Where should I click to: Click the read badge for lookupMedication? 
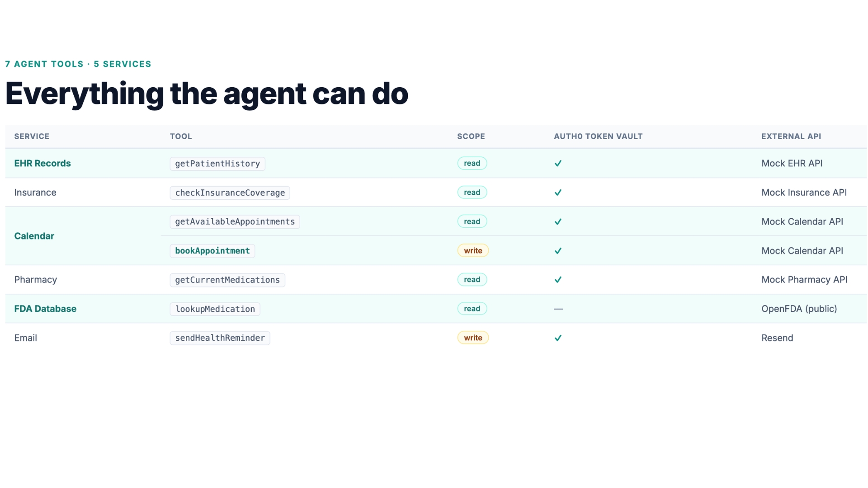472,309
